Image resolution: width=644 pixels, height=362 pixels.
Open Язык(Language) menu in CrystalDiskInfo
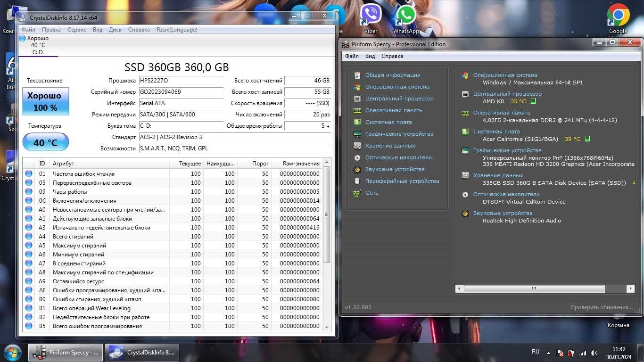(x=177, y=30)
